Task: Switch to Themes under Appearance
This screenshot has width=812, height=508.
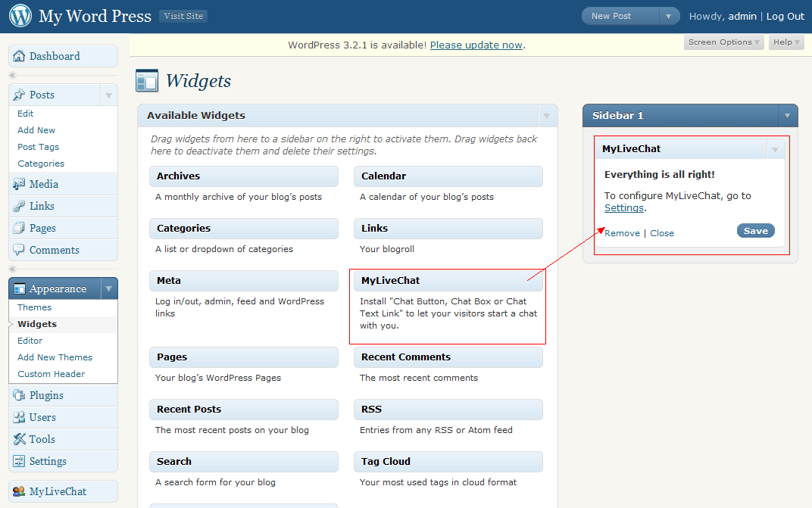Action: coord(33,307)
